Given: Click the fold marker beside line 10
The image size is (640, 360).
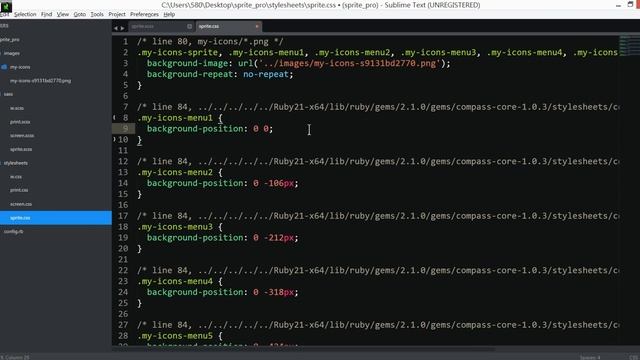Looking at the screenshot, I should point(115,139).
